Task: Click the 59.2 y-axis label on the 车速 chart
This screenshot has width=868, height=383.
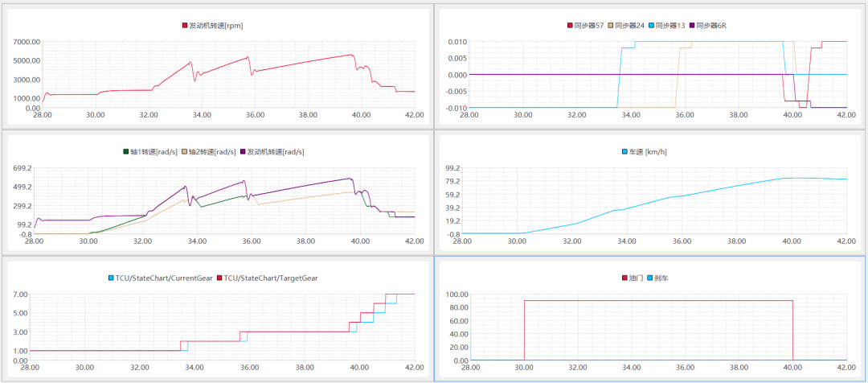Action: [452, 195]
